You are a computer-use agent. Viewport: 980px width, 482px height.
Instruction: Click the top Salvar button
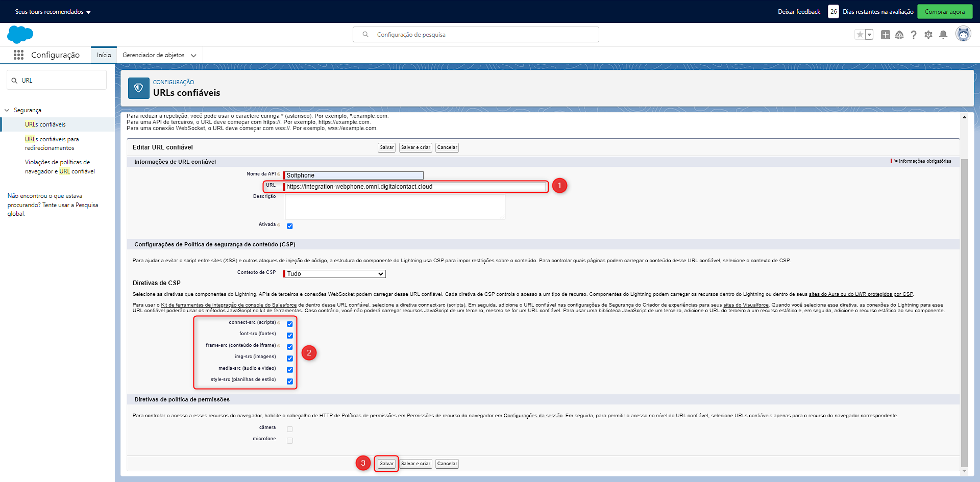[x=387, y=147]
